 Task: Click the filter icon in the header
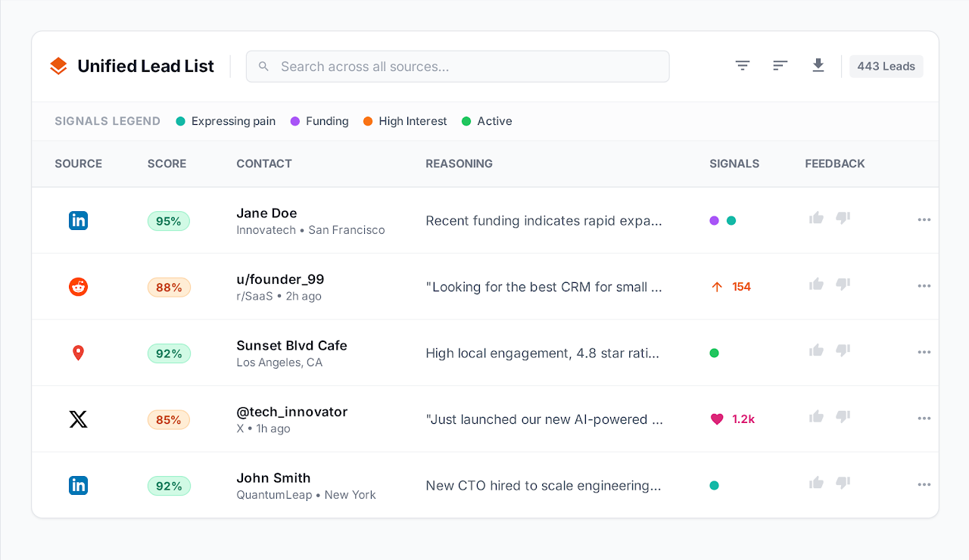[x=743, y=66]
